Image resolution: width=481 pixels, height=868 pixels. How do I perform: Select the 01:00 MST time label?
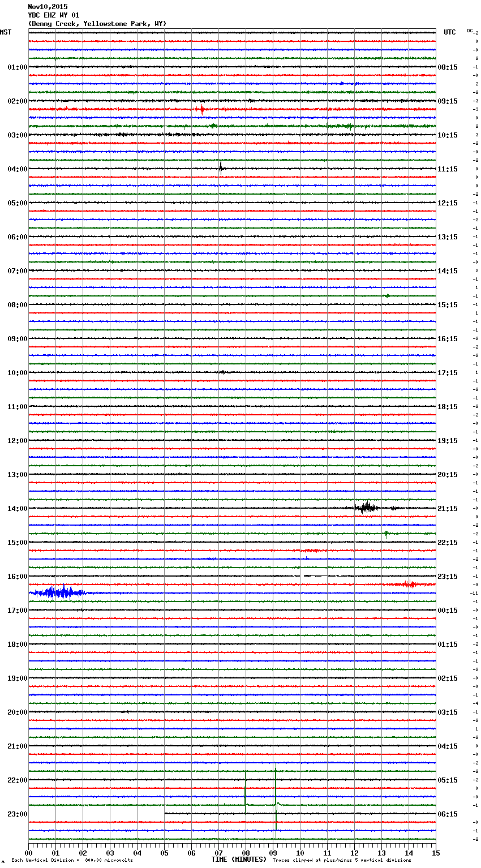point(18,67)
